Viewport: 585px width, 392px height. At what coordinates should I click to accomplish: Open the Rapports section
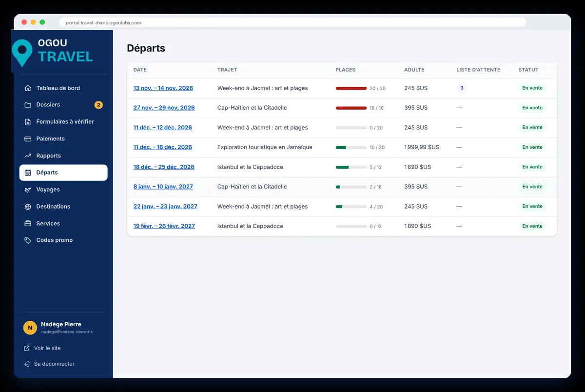(63, 156)
